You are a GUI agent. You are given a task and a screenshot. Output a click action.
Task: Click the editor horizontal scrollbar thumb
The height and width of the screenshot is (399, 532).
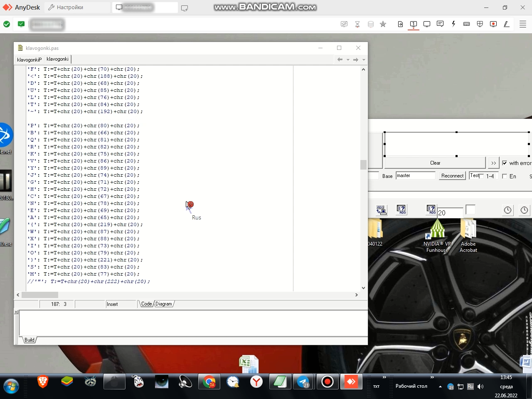tap(40, 295)
